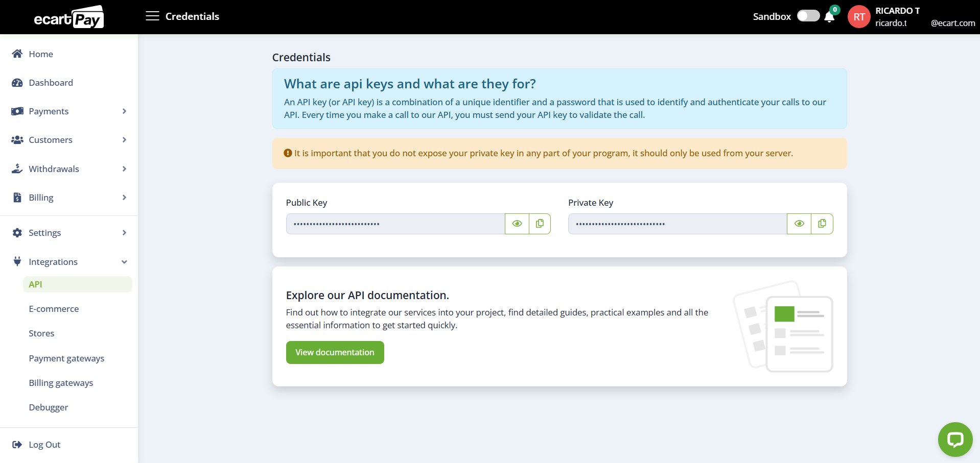Expand the Settings menu chevron
The image size is (980, 463).
[124, 232]
